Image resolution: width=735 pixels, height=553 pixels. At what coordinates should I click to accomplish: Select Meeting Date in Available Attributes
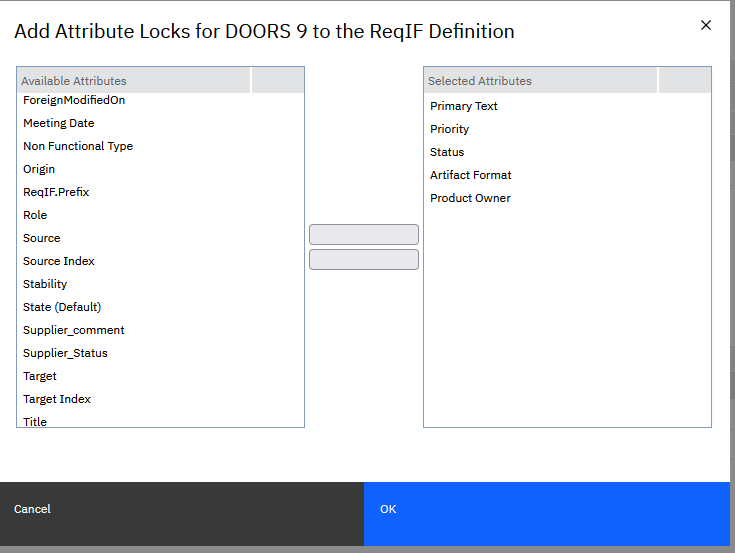pos(59,123)
